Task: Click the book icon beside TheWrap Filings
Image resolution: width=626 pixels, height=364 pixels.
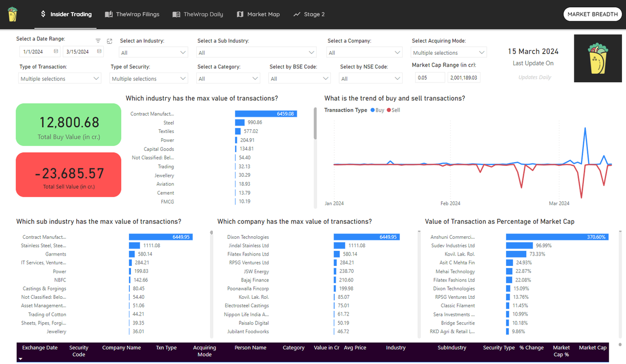Action: (109, 15)
